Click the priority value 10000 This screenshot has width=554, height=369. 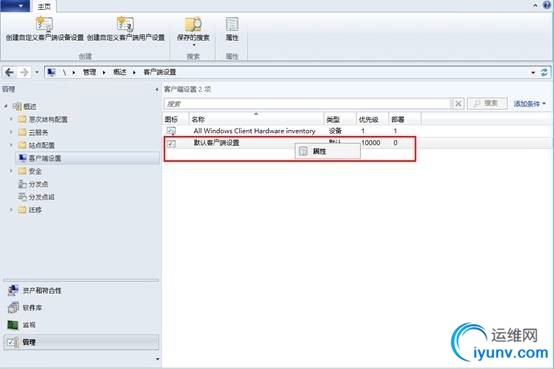(371, 143)
